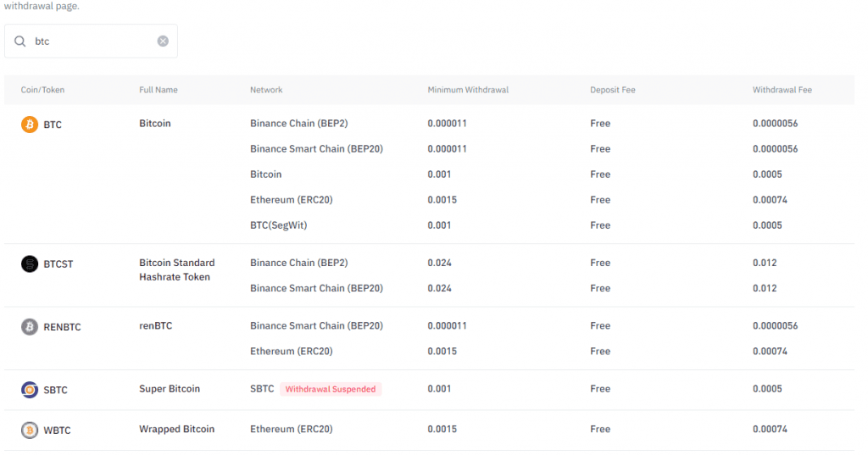Click the SBTC coin icon
868x455 pixels.
30,390
